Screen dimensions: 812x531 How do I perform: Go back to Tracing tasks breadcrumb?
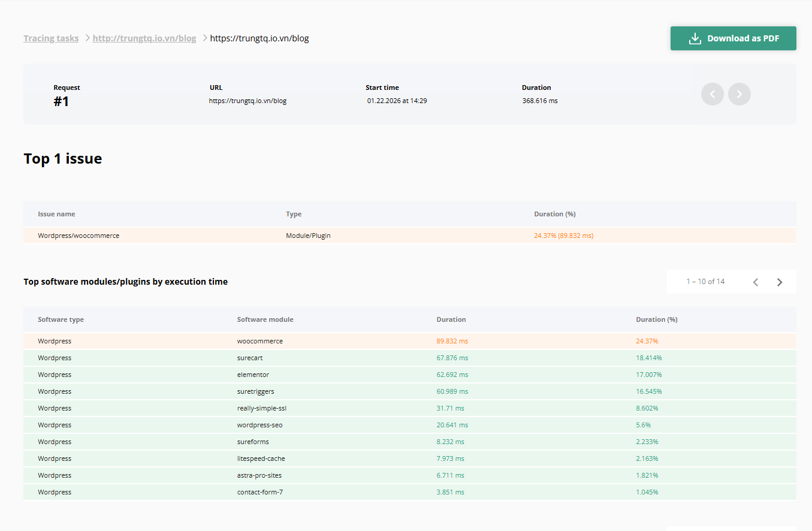click(51, 38)
